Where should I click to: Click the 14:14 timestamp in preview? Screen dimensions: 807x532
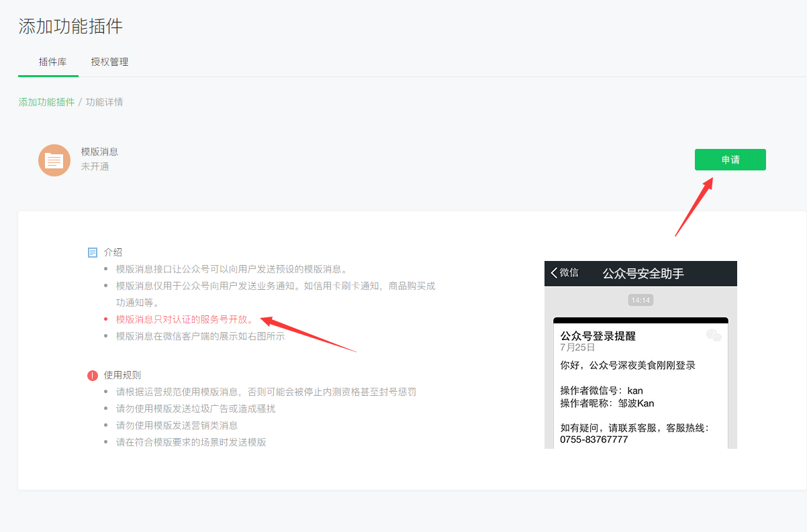coord(640,300)
